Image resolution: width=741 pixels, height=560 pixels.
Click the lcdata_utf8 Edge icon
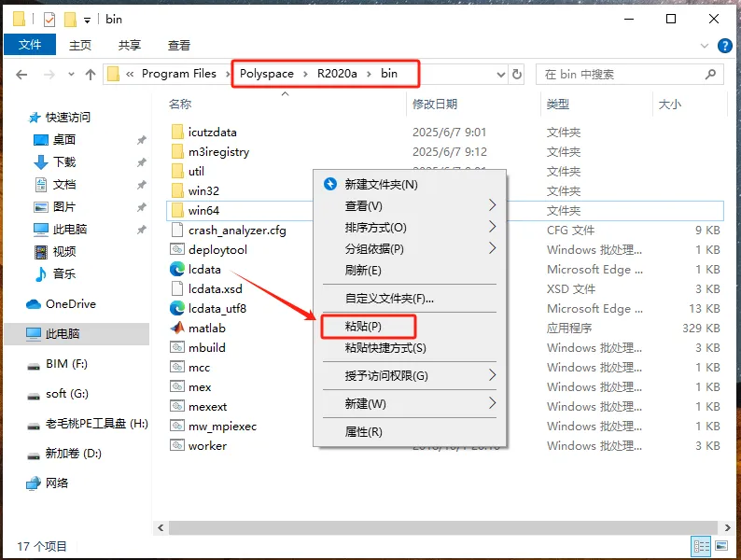point(177,308)
